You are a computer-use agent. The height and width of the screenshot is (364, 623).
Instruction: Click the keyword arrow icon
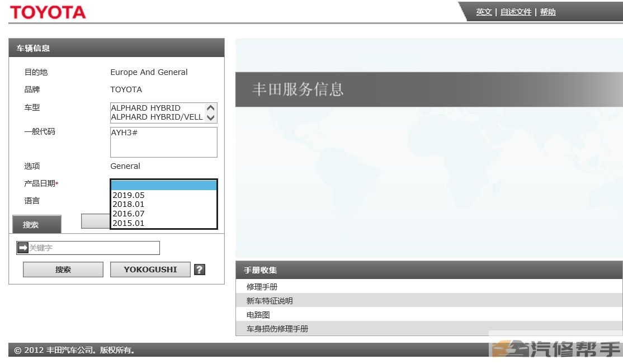(23, 248)
